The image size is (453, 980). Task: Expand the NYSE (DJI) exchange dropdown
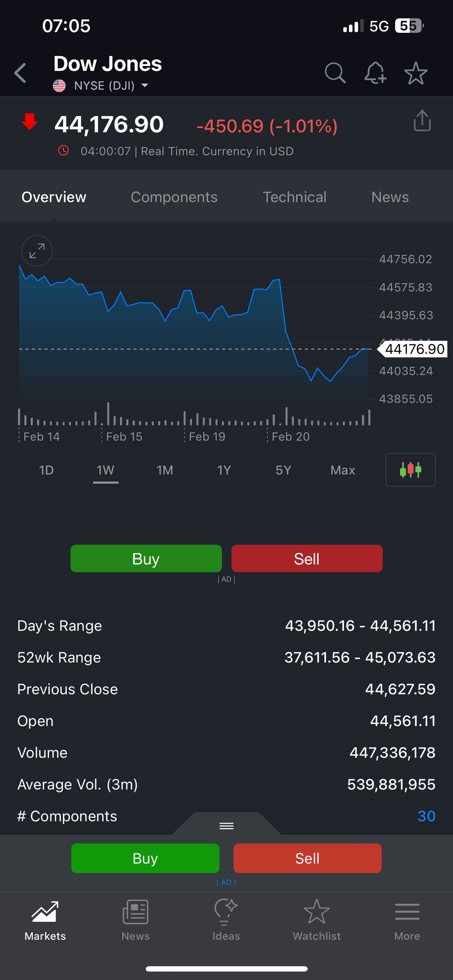coord(145,86)
